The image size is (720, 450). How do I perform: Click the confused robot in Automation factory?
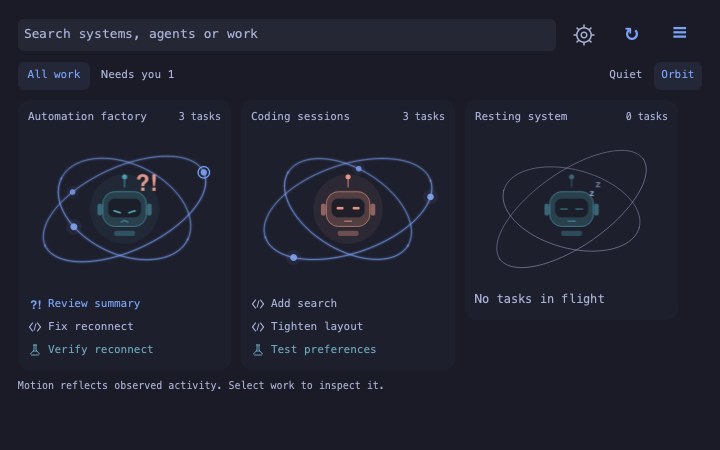[x=124, y=208]
